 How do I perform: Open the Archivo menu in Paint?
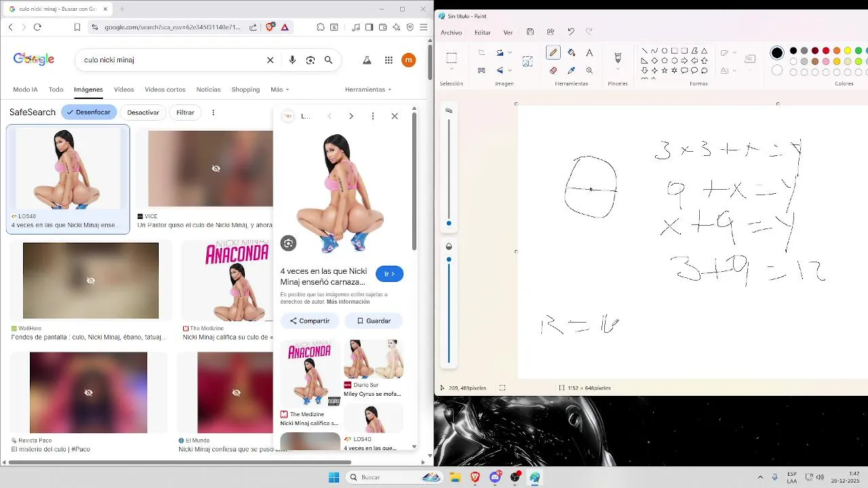click(451, 33)
